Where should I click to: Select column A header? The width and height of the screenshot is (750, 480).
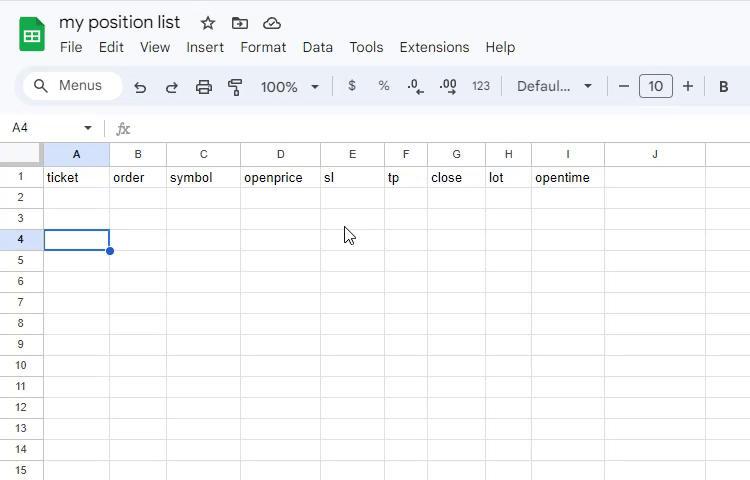click(77, 154)
